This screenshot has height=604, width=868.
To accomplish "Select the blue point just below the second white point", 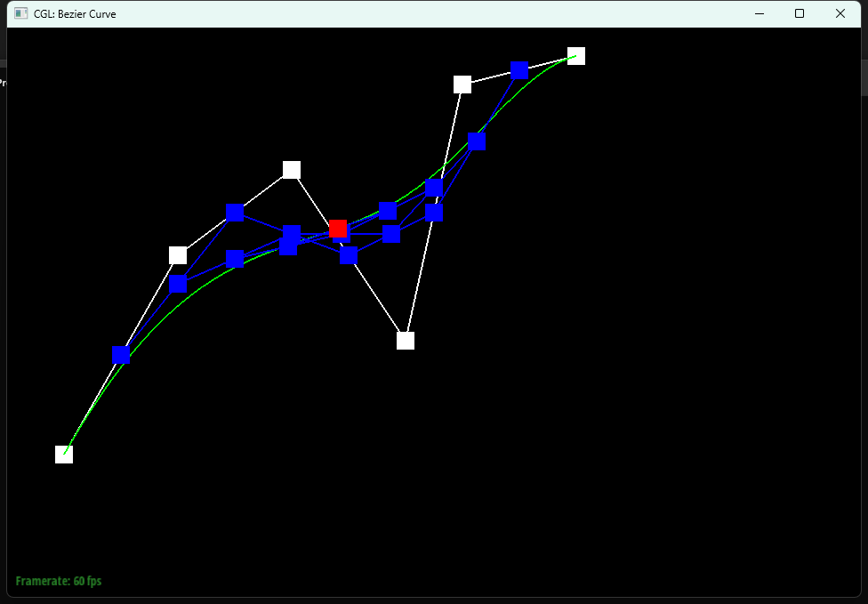I will 178,285.
